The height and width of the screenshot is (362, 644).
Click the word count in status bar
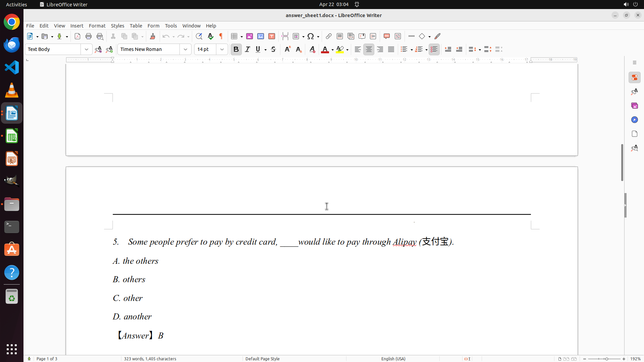click(x=150, y=359)
